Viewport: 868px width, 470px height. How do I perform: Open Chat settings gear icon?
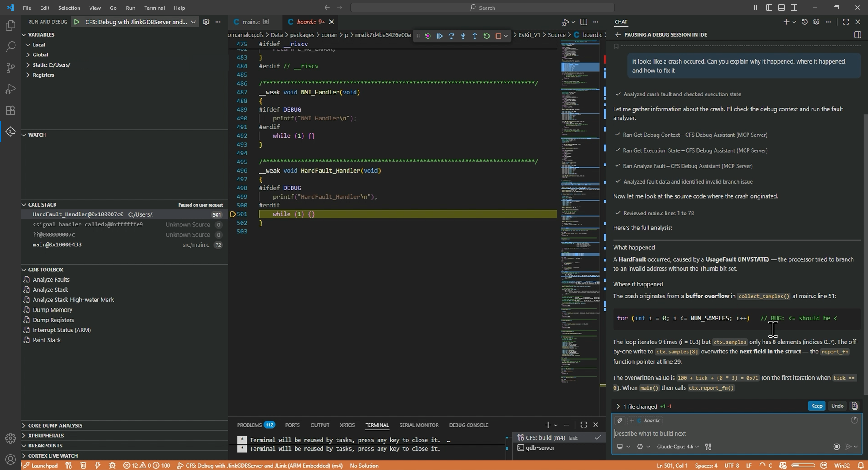point(816,22)
